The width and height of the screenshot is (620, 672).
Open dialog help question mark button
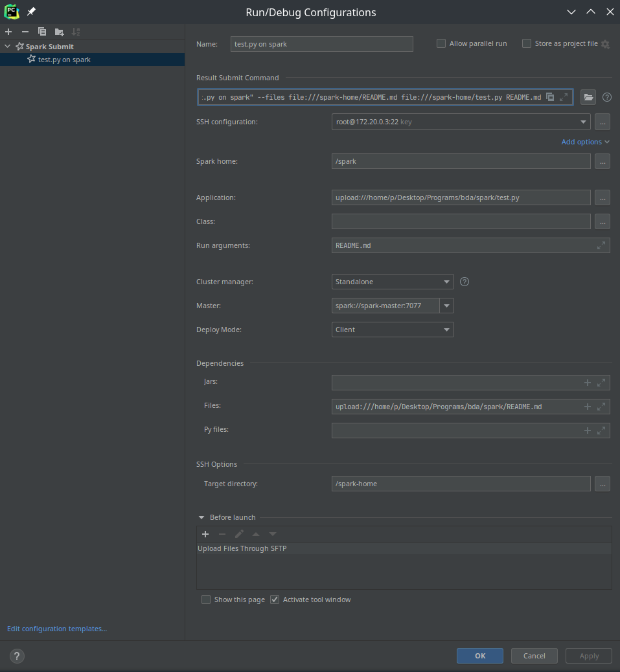pos(17,656)
